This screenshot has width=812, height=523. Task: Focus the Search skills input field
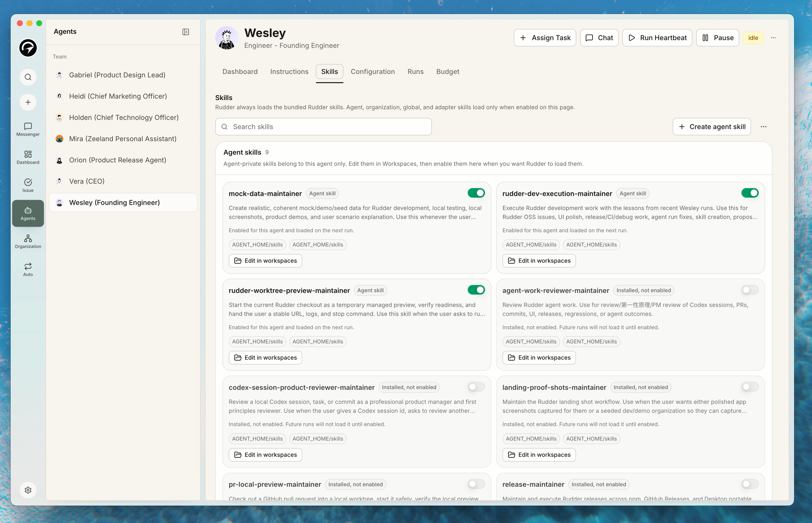click(324, 127)
